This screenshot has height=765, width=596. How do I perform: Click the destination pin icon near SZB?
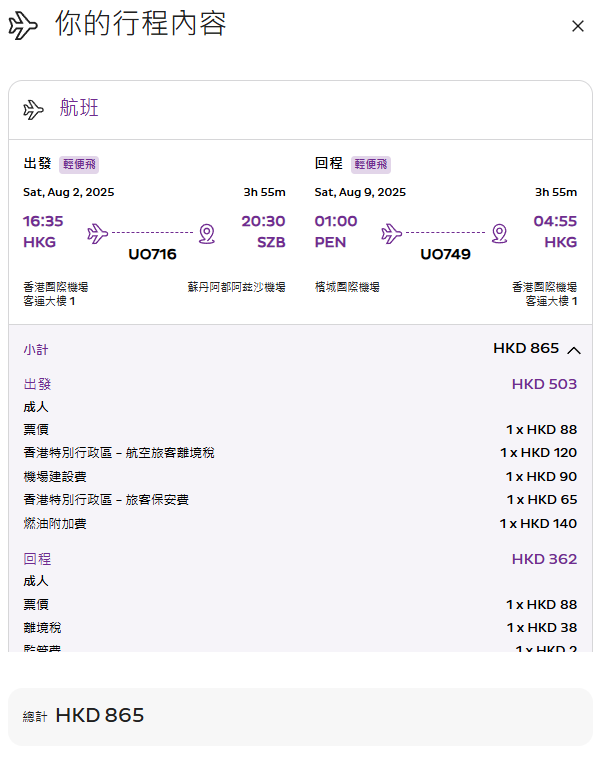coord(207,233)
